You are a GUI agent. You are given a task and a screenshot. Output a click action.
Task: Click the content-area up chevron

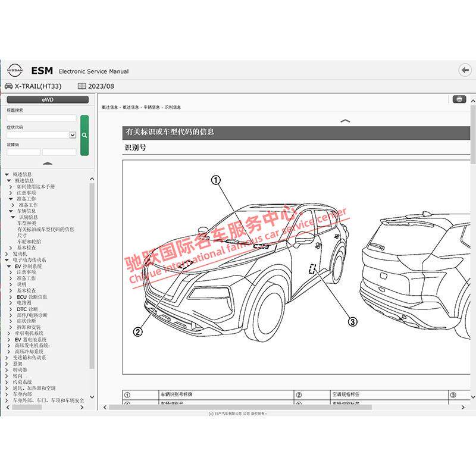(345, 121)
